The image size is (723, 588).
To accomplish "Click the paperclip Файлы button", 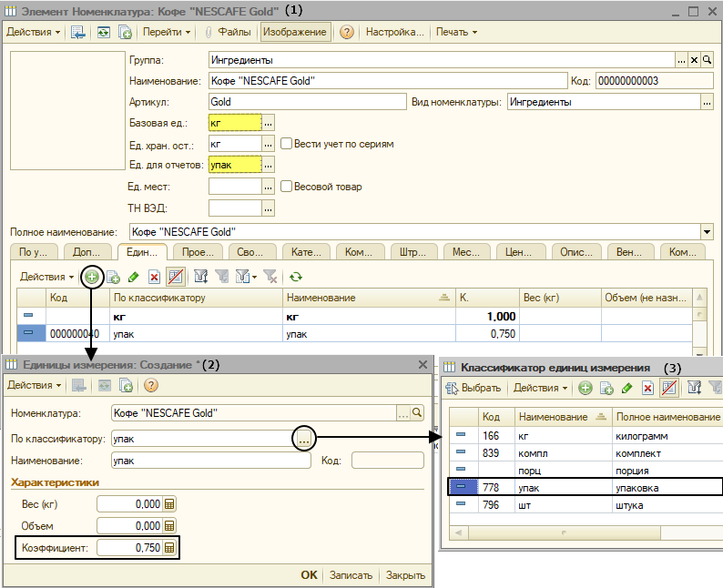I will 228,32.
